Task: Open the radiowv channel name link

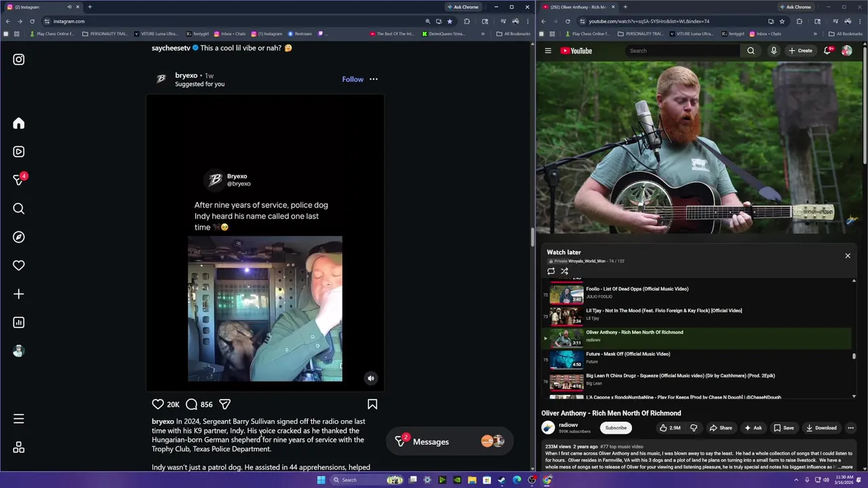Action: [568, 425]
